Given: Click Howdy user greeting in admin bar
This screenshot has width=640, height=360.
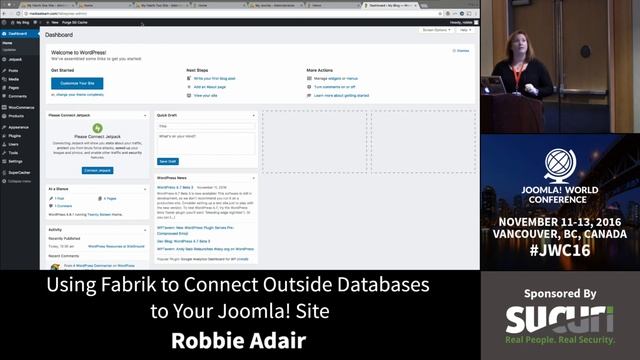Looking at the screenshot, I should [x=461, y=22].
